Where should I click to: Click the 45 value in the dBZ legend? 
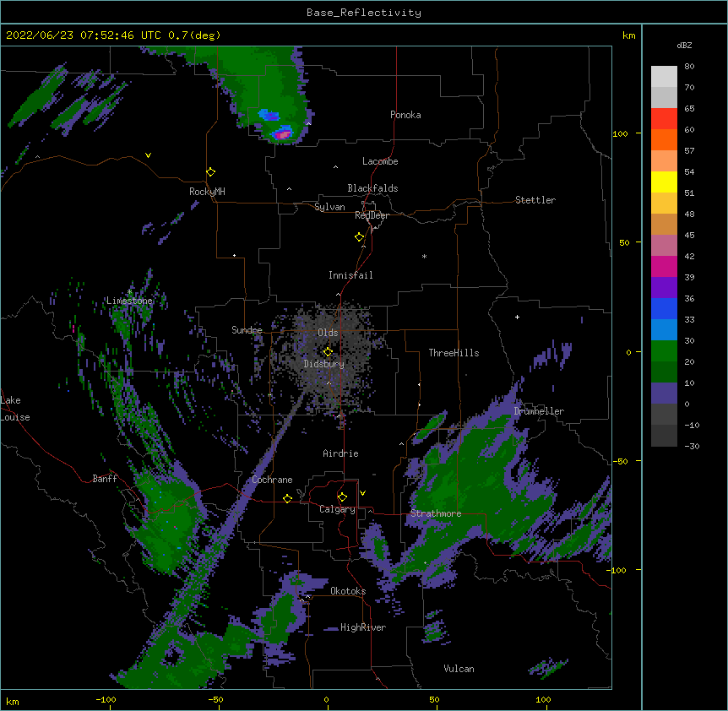(x=689, y=236)
